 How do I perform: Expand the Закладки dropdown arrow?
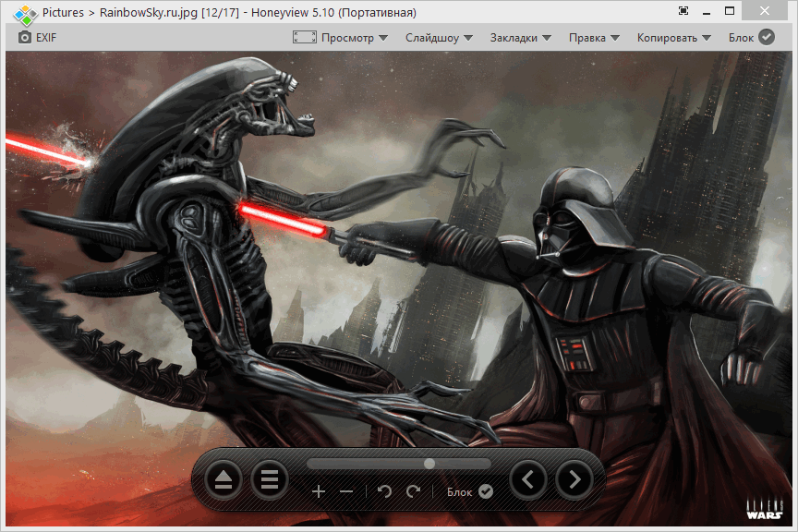(x=547, y=38)
